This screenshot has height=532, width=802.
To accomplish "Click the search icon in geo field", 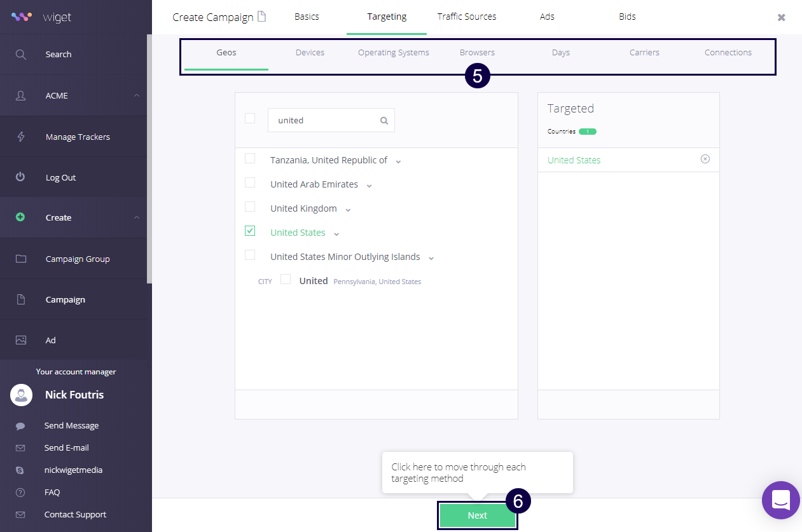I will [384, 121].
